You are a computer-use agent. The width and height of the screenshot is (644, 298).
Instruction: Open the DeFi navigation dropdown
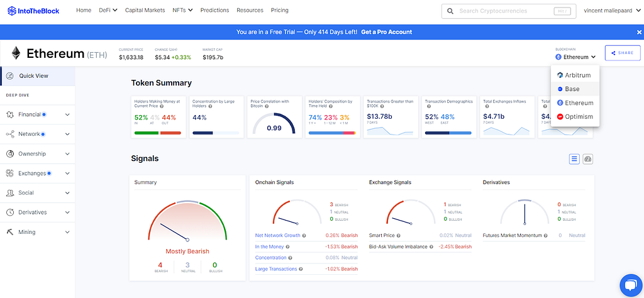pos(108,10)
